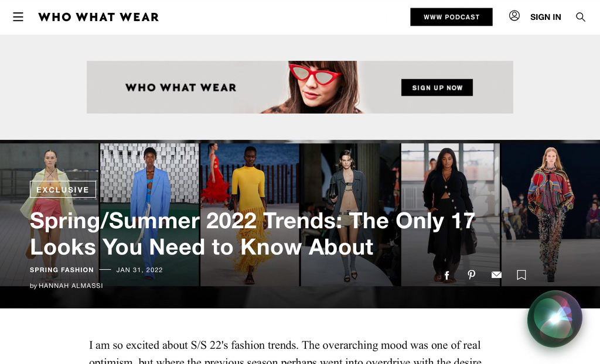Pin the article via the Pinterest icon
600x364 pixels.
pos(472,274)
